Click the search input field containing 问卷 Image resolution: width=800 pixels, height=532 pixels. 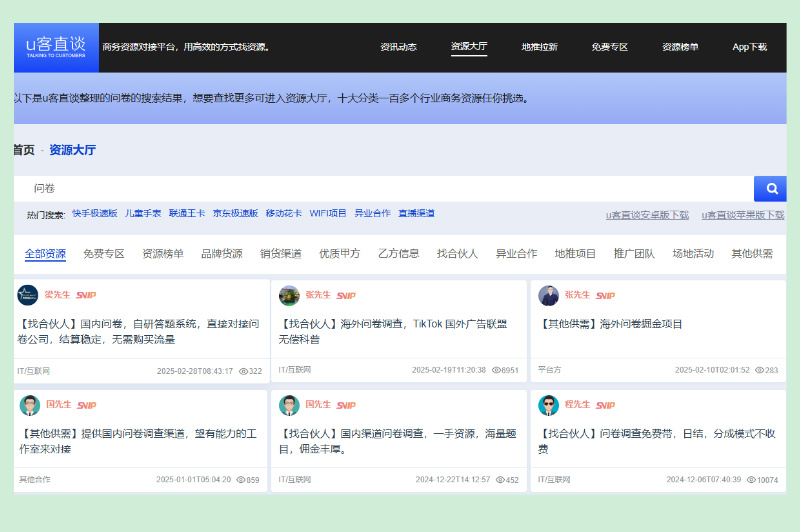click(x=384, y=189)
